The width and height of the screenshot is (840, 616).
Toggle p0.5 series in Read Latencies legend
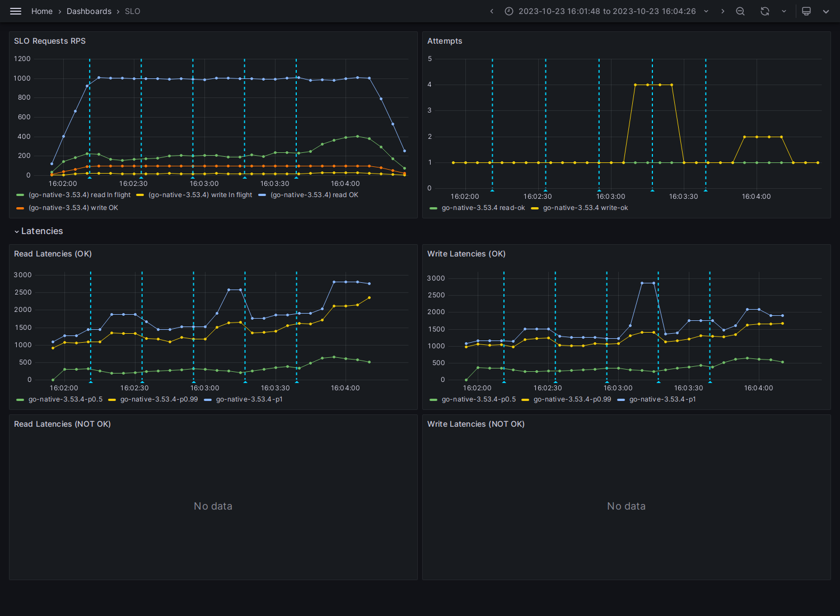pos(66,399)
